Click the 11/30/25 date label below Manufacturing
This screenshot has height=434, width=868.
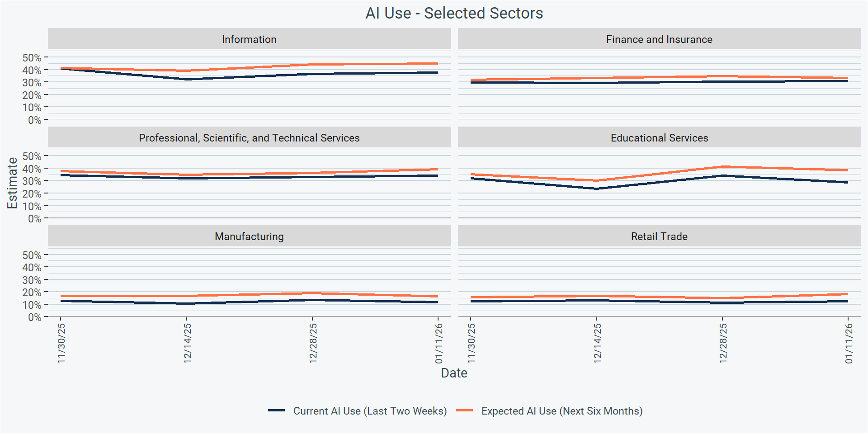61,343
